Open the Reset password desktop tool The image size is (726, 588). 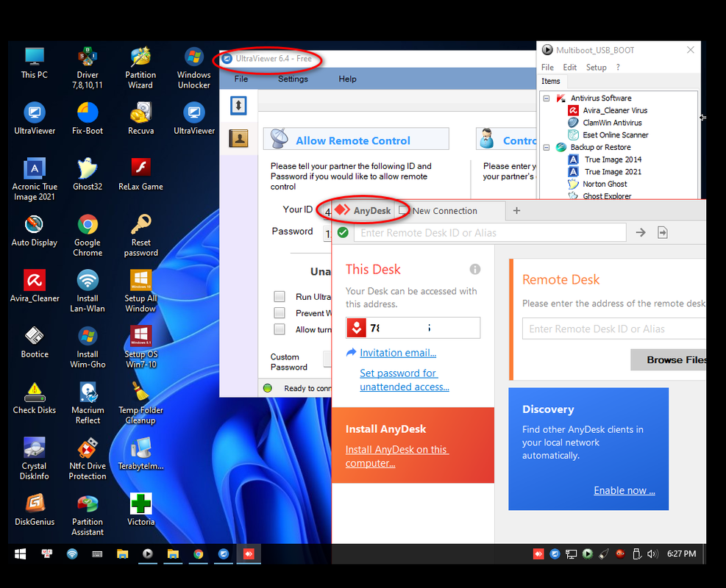coord(140,235)
